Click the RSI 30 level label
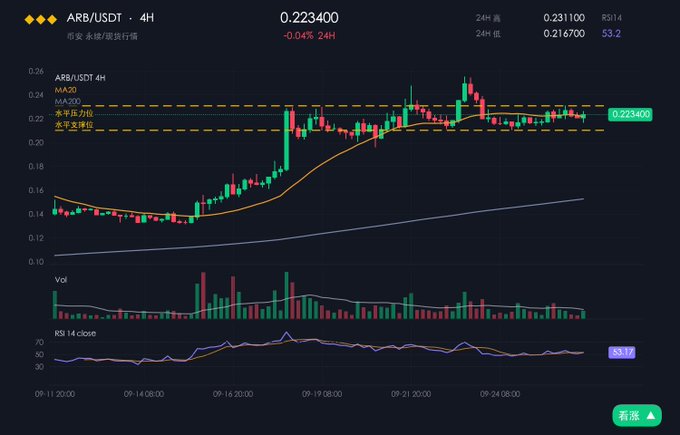The image size is (680, 435). click(39, 366)
